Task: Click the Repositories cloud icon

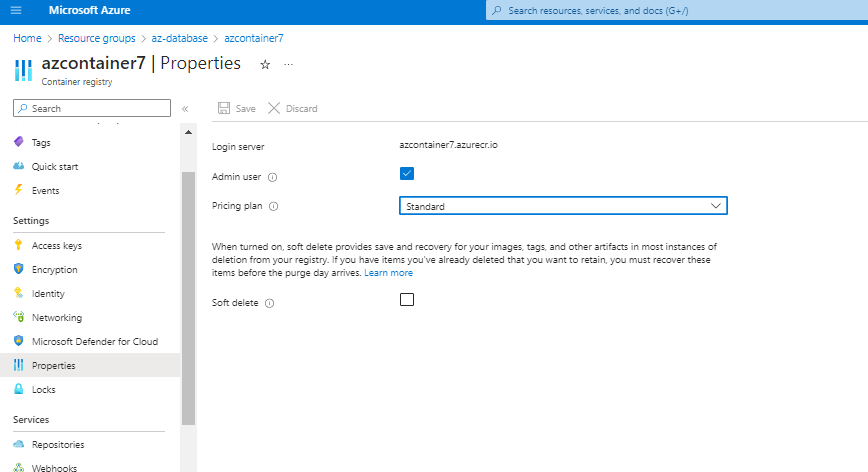Action: pos(19,444)
